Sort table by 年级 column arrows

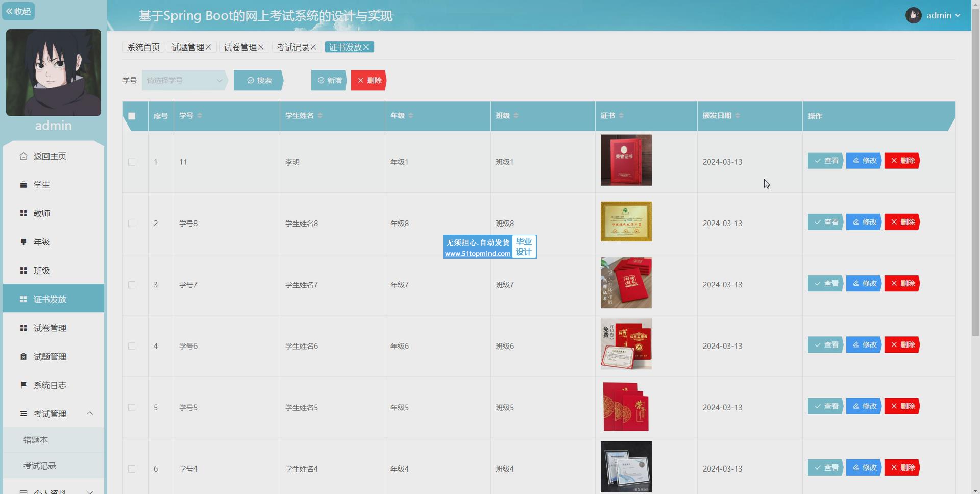point(411,116)
